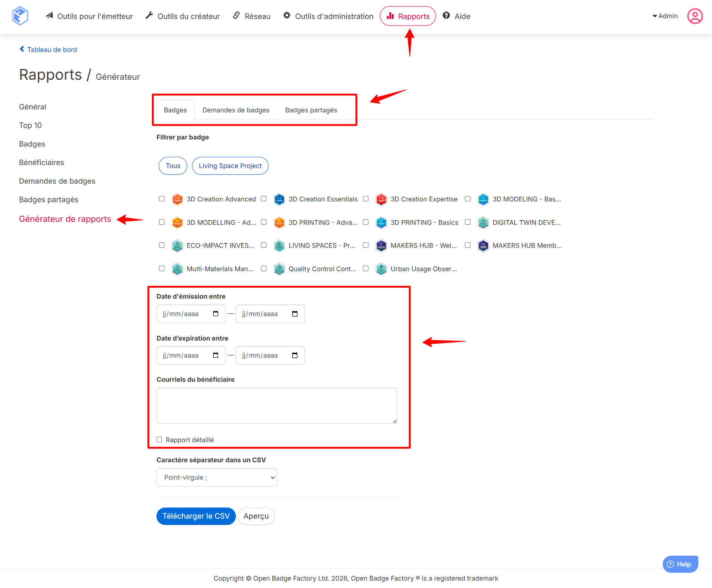Viewport: 712px width, 588px height.
Task: Open the CSV separator Point-virgule dropdown
Action: (217, 477)
